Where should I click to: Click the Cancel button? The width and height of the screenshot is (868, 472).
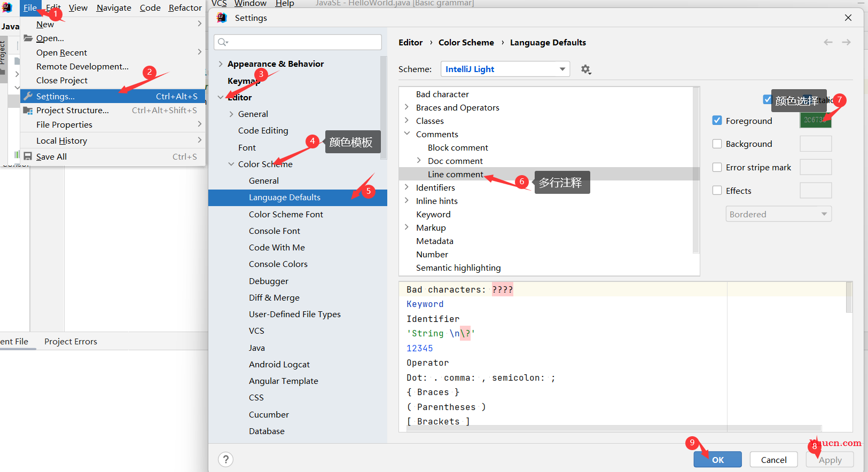[x=773, y=460]
